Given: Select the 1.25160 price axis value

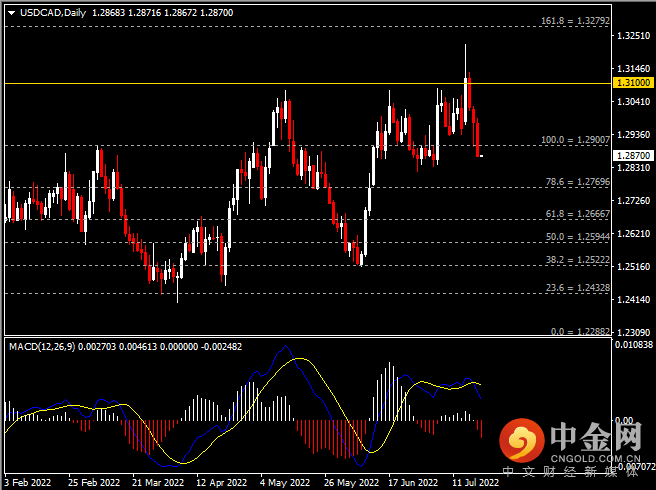Looking at the screenshot, I should point(634,266).
